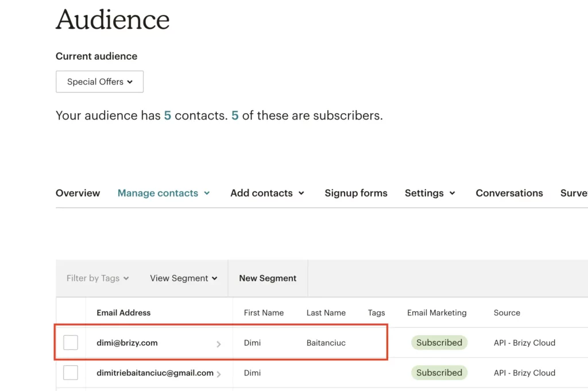
Task: Expand the Manage contacts menu
Action: [x=164, y=193]
